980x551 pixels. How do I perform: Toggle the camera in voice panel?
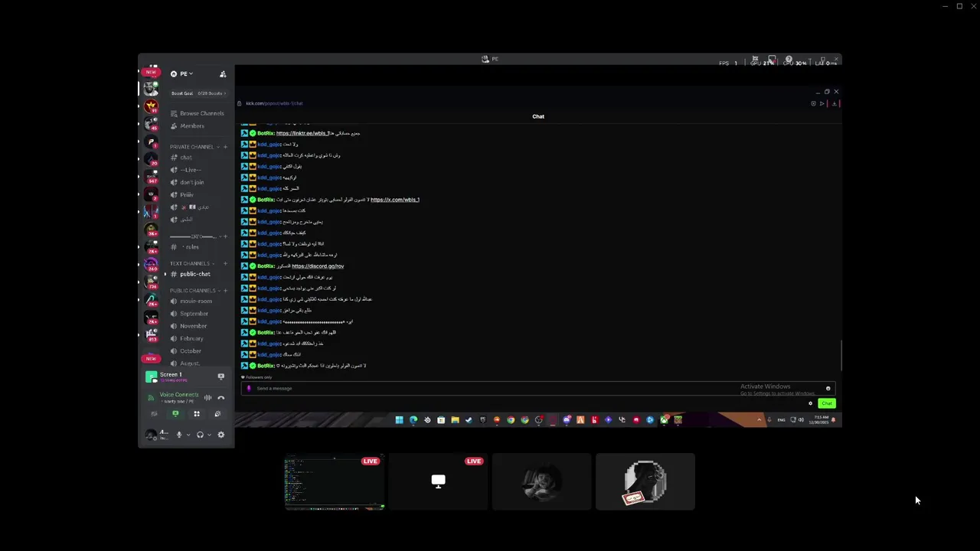coord(154,414)
